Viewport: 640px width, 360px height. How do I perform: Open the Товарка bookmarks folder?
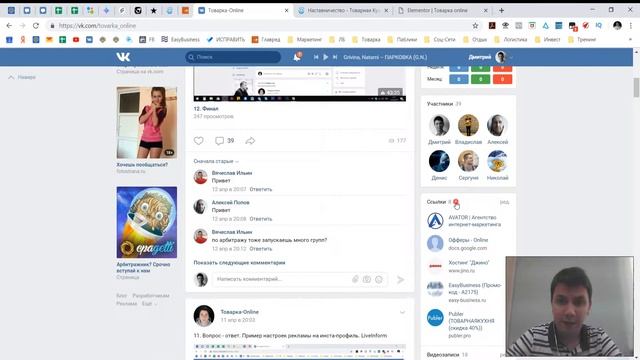366,40
